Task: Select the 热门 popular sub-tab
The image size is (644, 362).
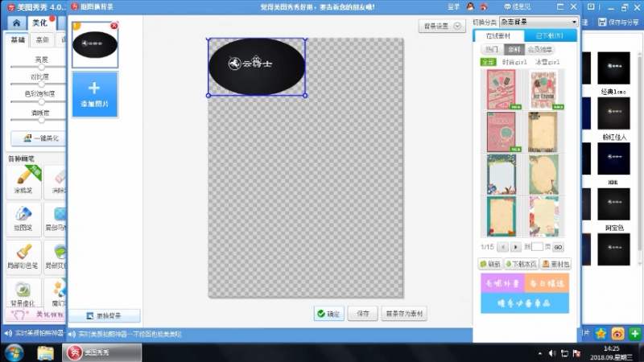Action: (492, 49)
